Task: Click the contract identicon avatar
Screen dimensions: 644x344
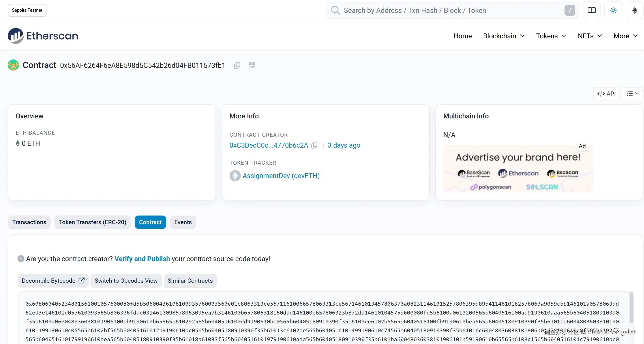Action: [13, 65]
